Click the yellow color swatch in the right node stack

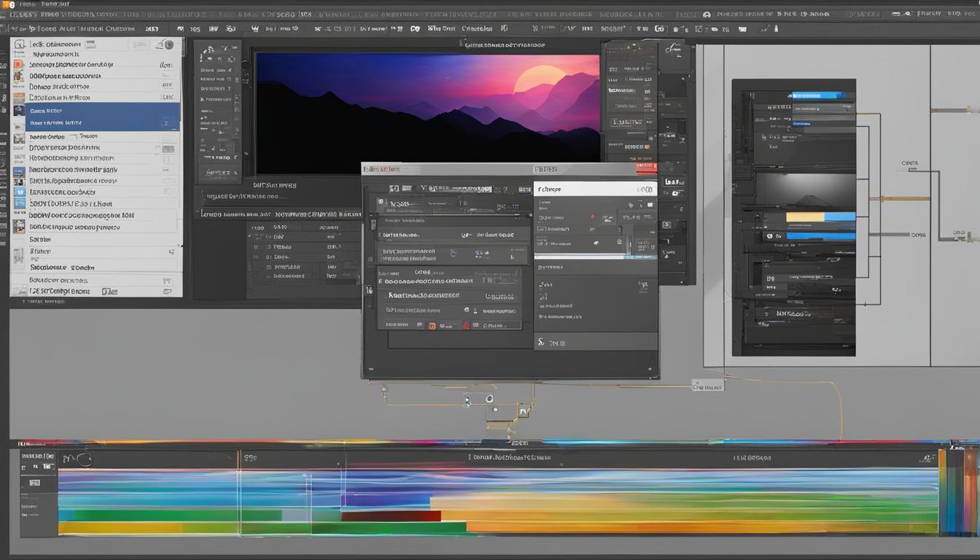pyautogui.click(x=806, y=215)
